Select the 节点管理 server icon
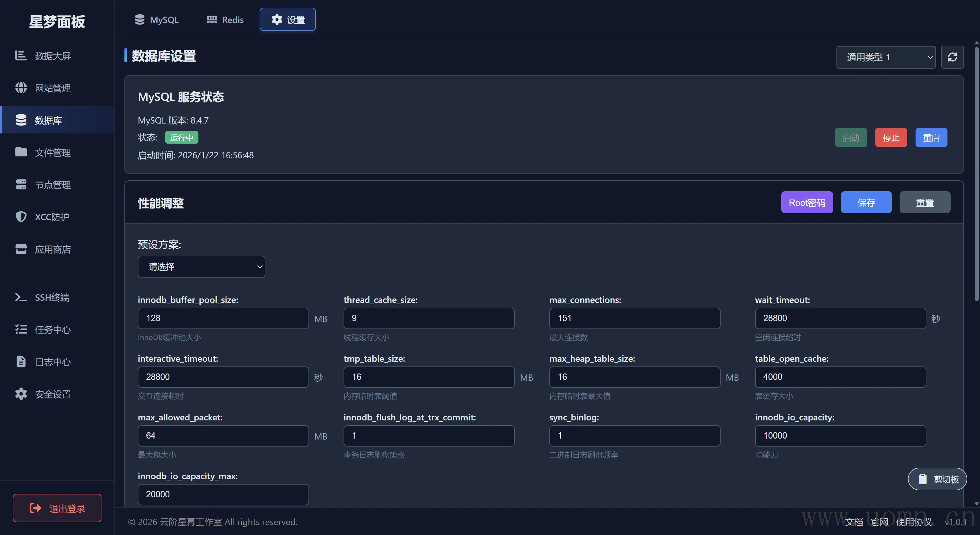The height and width of the screenshot is (535, 980). coord(21,185)
